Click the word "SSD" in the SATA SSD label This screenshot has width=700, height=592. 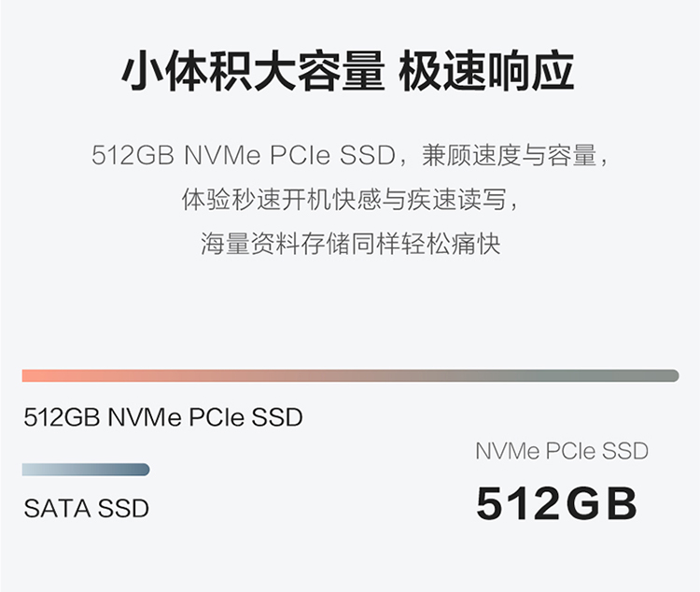[125, 509]
